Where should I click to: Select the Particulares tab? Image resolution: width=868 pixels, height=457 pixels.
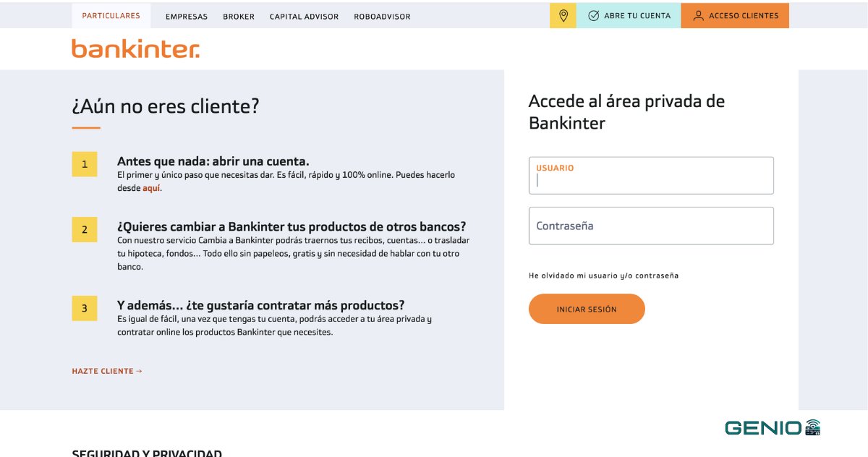pyautogui.click(x=111, y=16)
